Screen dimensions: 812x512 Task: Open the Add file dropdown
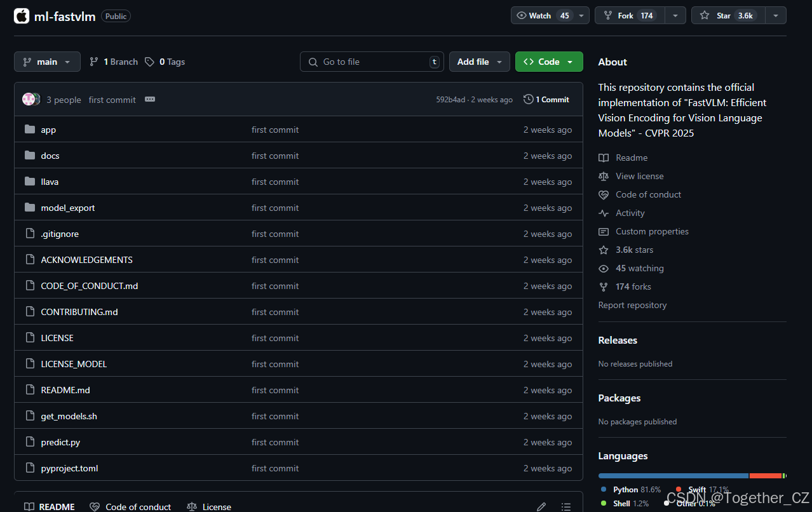coord(480,62)
